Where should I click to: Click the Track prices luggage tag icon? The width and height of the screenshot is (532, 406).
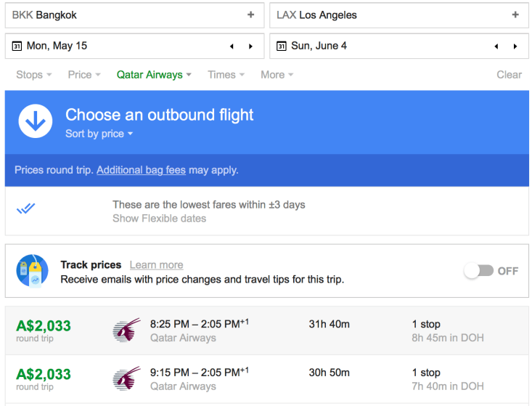tap(33, 271)
